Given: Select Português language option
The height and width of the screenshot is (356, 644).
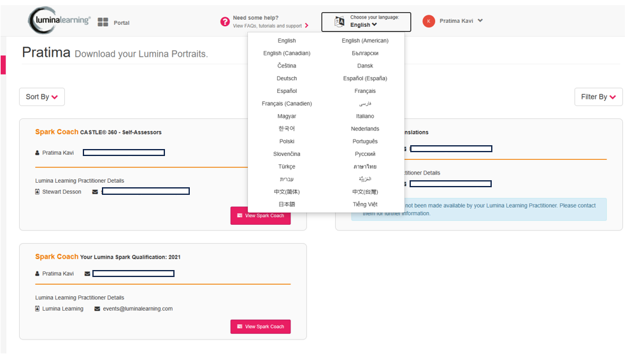Looking at the screenshot, I should [365, 141].
